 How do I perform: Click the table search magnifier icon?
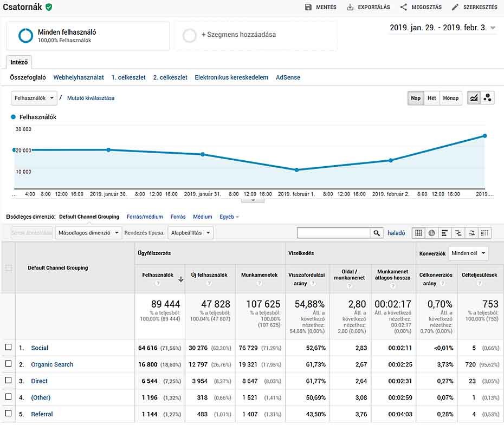click(377, 233)
